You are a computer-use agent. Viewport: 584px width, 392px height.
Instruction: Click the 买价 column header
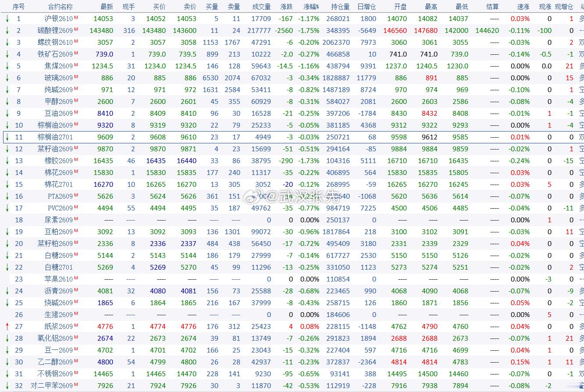(159, 7)
